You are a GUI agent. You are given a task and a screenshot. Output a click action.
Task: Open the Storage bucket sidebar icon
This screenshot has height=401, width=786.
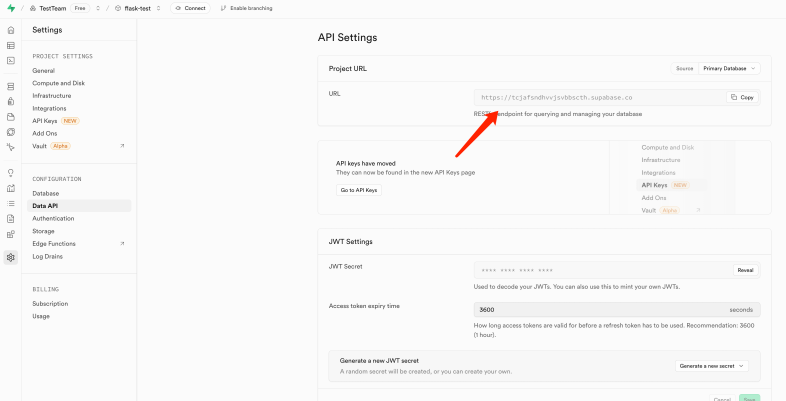[11, 116]
